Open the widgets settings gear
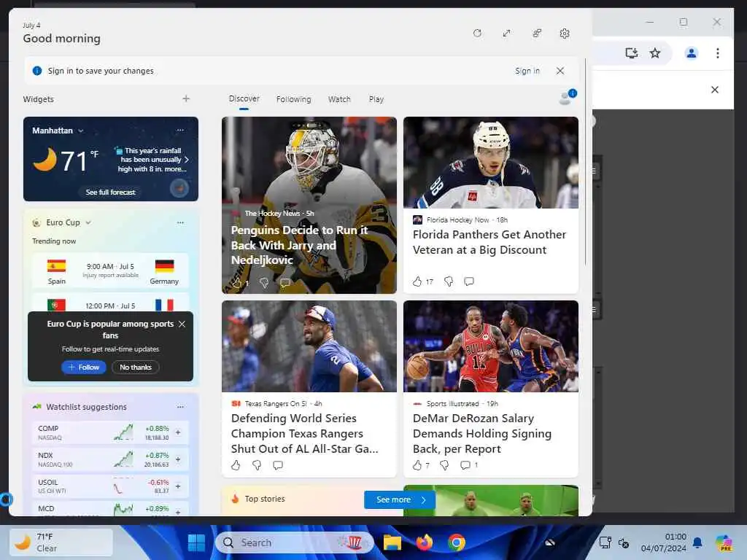The width and height of the screenshot is (747, 560). coord(565,34)
